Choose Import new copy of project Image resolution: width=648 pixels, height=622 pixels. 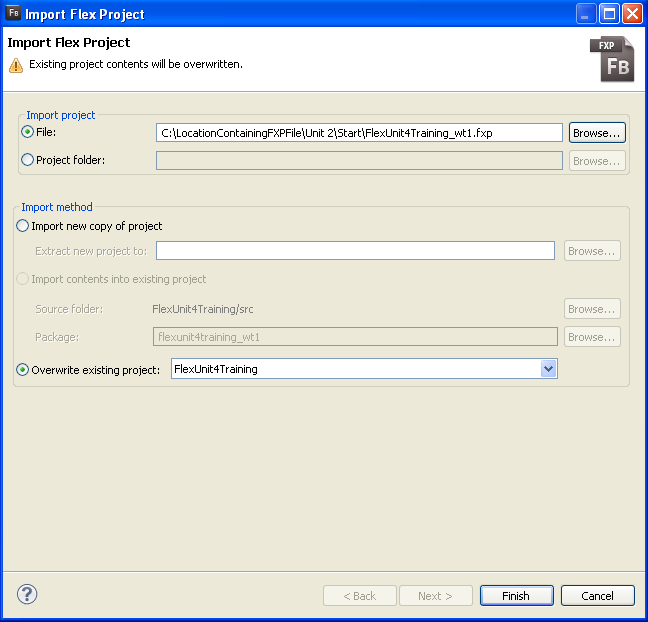23,226
